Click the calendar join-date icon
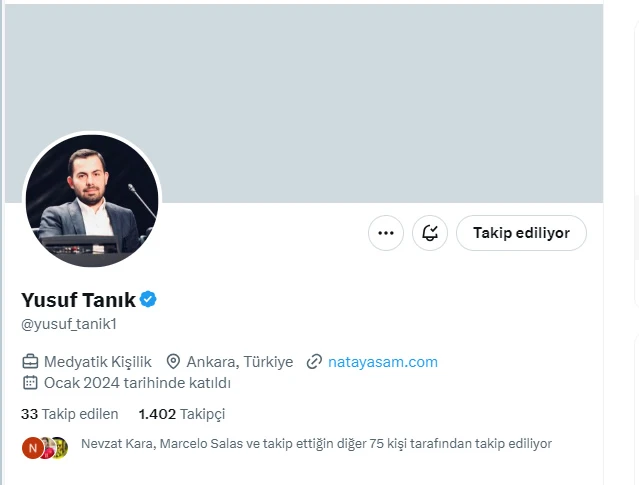 click(30, 383)
